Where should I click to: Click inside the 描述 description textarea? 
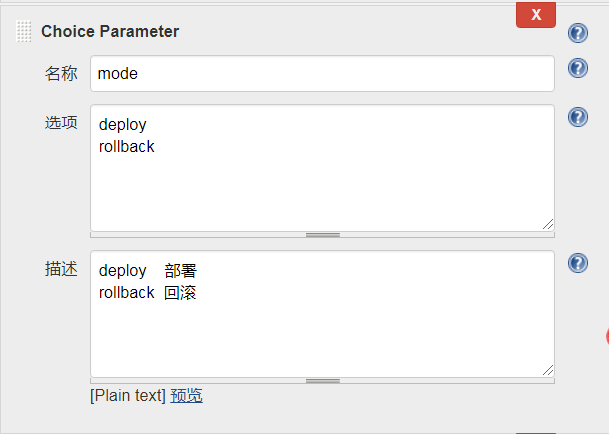(322, 314)
